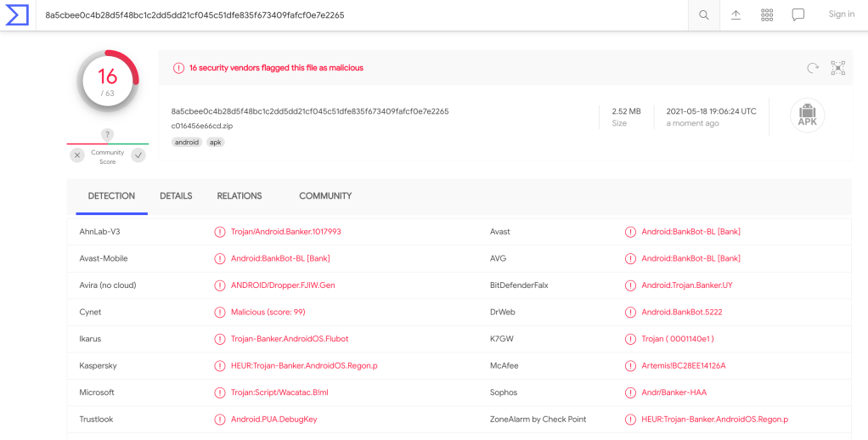The image size is (868, 440).
Task: Click the android tag
Action: click(187, 143)
